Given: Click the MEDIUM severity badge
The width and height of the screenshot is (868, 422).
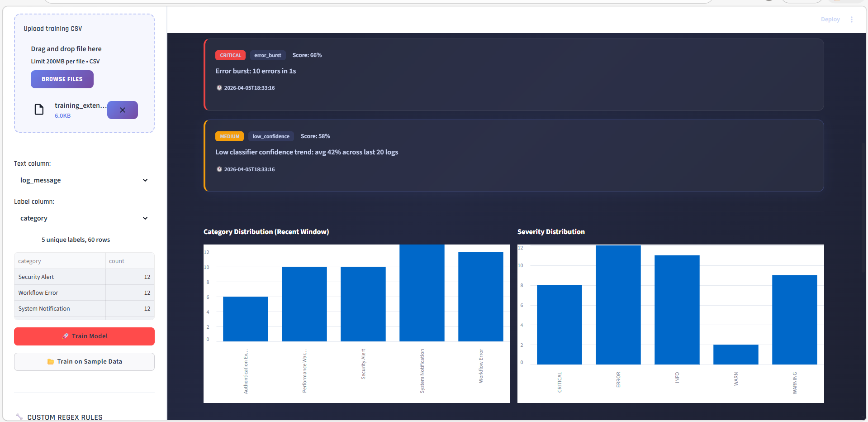Looking at the screenshot, I should click(x=229, y=136).
